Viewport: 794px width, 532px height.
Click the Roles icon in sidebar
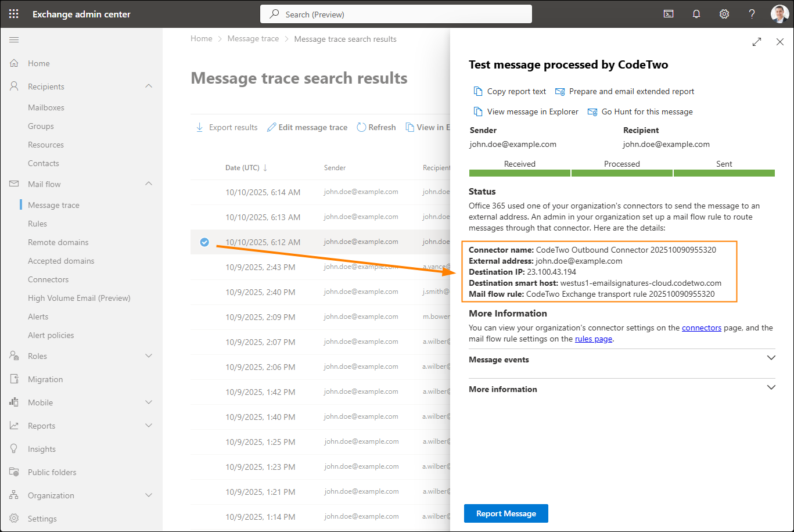click(14, 356)
